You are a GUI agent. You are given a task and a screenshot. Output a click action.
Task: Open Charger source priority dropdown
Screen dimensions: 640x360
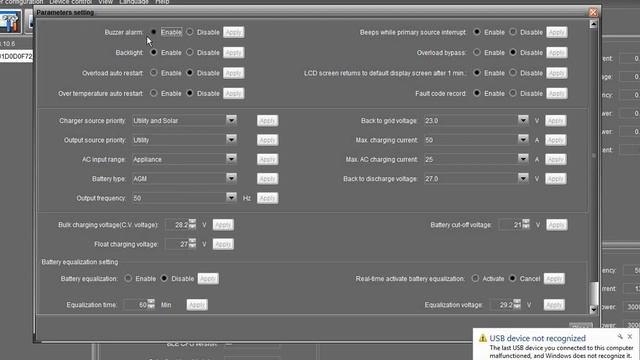[x=231, y=120]
